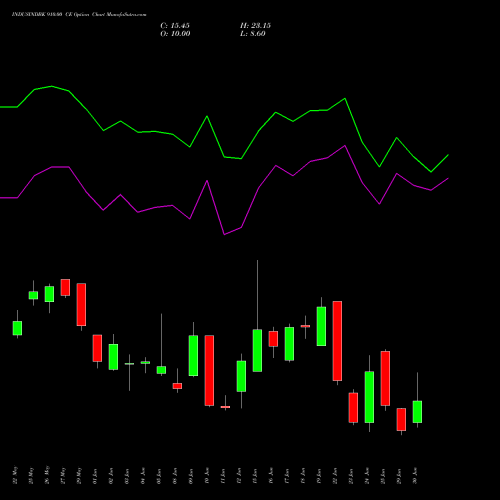
Task: Click the green candle on 09 Jun
Action: pyautogui.click(x=193, y=355)
